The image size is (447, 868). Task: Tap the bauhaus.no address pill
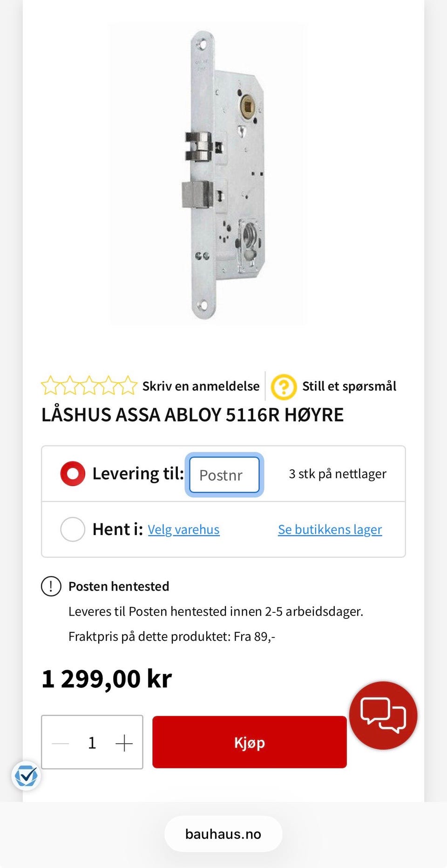click(223, 834)
